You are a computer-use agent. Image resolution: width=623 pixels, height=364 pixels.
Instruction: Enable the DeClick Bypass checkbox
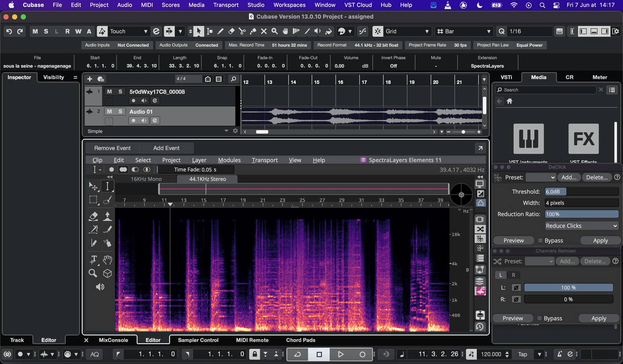tap(540, 240)
